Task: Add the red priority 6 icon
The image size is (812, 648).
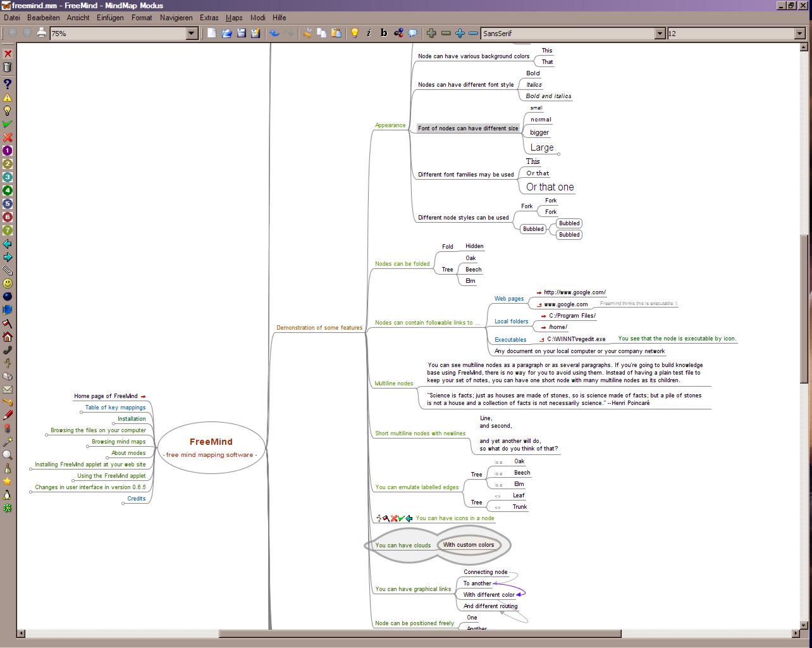Action: point(8,217)
